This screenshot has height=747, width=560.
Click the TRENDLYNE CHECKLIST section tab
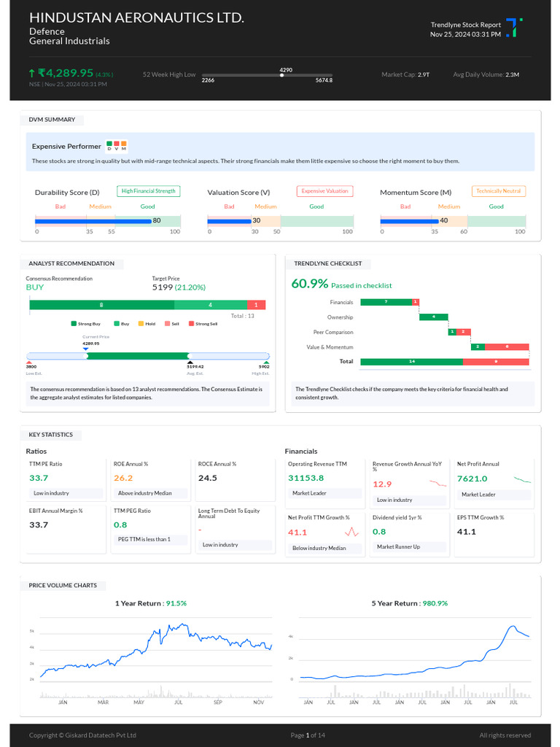[x=327, y=263]
